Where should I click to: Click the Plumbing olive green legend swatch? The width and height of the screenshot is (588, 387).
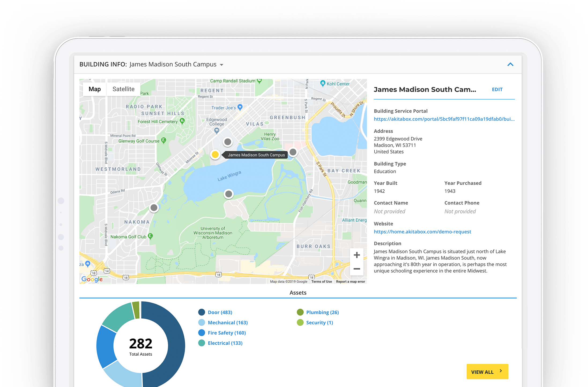(x=300, y=312)
